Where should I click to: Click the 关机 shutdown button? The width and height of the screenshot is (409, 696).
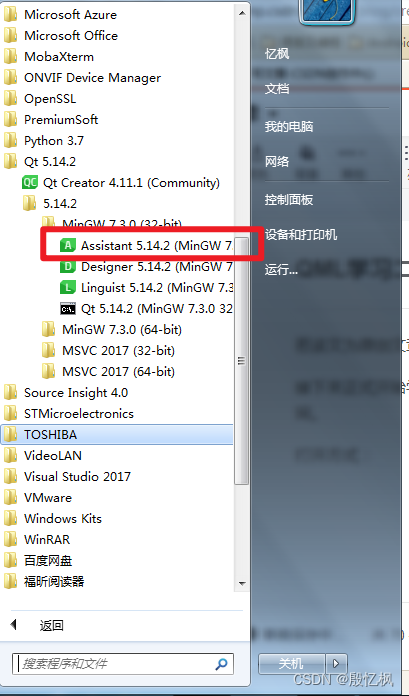point(291,664)
